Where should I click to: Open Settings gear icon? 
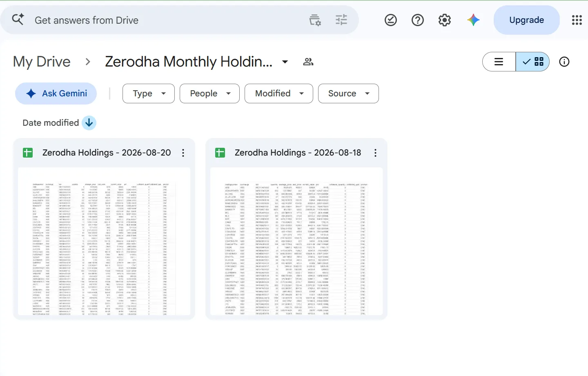pyautogui.click(x=445, y=20)
